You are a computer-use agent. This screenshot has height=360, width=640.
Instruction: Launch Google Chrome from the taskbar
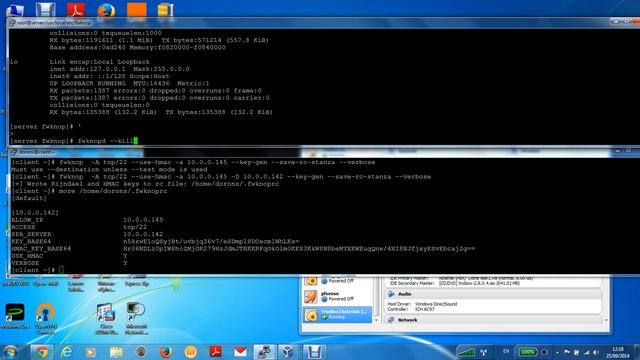[42, 352]
